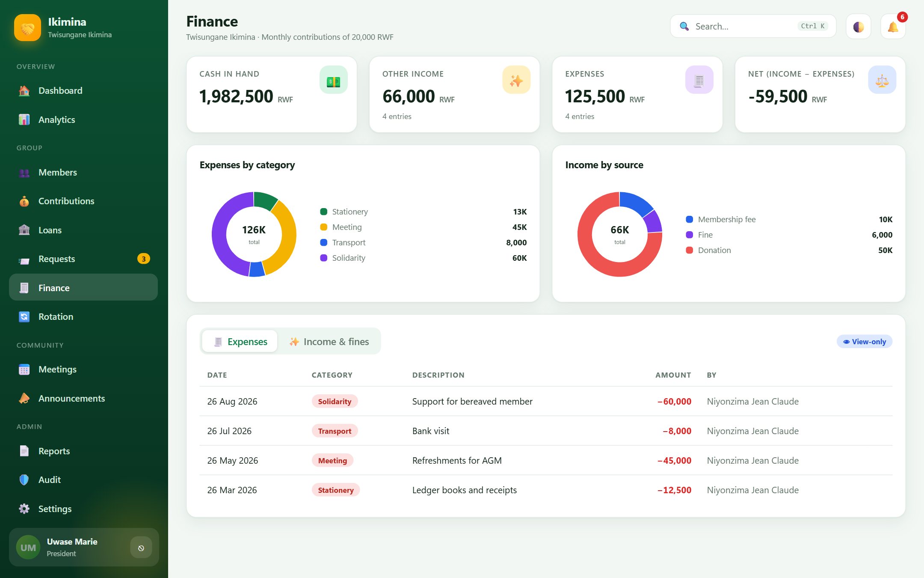Click the Other Income sparkle icon
924x578 pixels.
516,80
